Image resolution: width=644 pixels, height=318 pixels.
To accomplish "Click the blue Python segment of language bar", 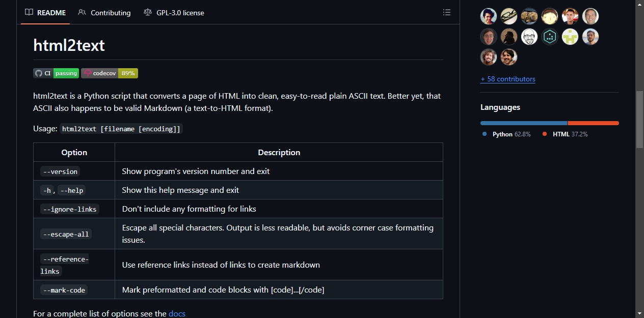I will [x=524, y=123].
